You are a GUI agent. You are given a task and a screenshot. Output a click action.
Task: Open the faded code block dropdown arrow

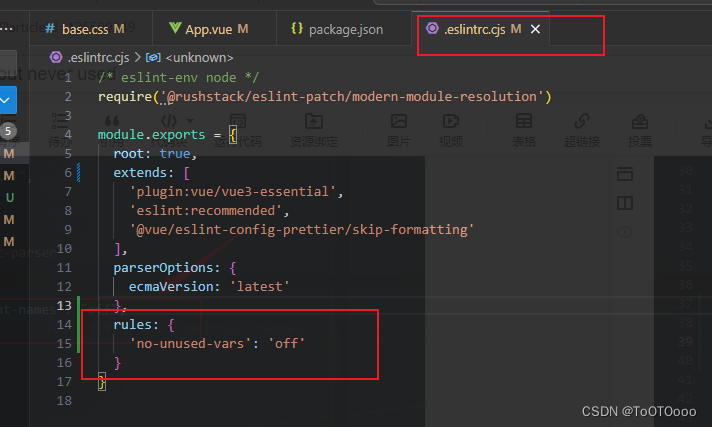(x=190, y=121)
